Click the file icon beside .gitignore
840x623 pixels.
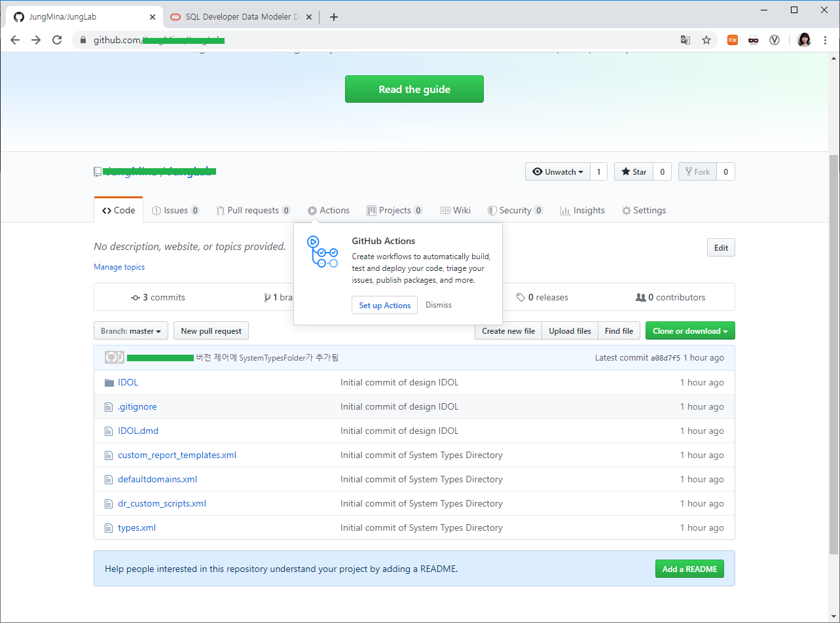[x=109, y=406]
